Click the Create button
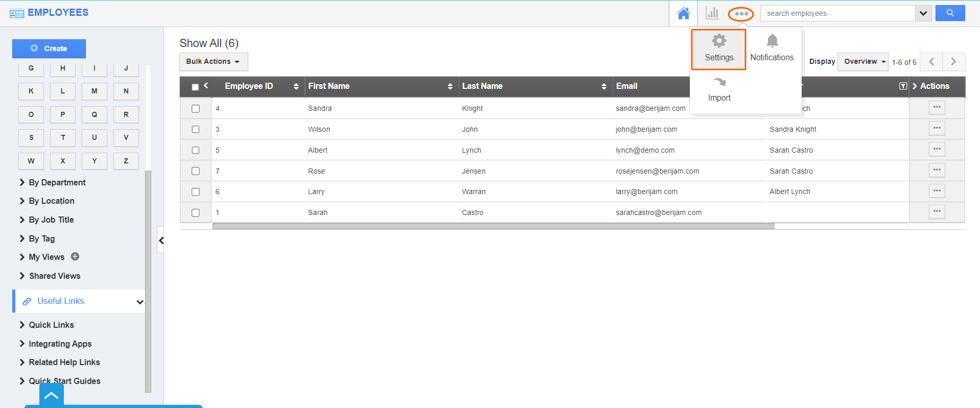980x408 pixels. point(49,49)
